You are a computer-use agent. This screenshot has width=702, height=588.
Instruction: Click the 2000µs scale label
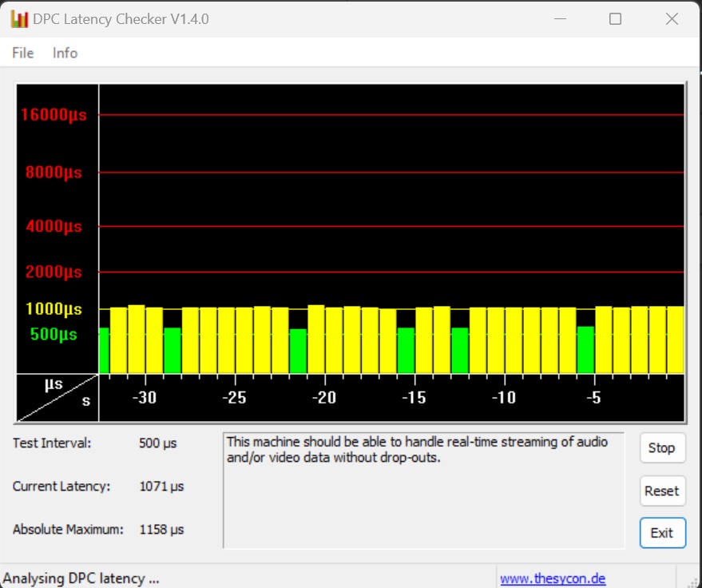tap(54, 272)
